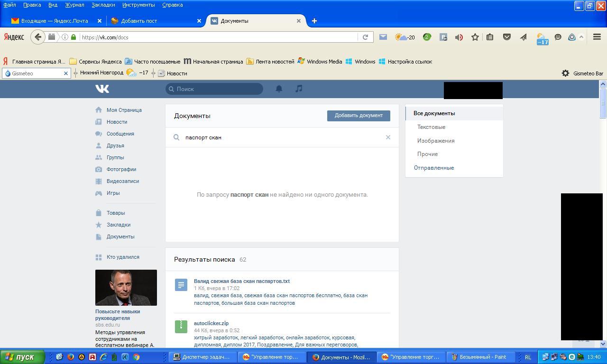
Task: Open the Инструменты menu
Action: [138, 5]
